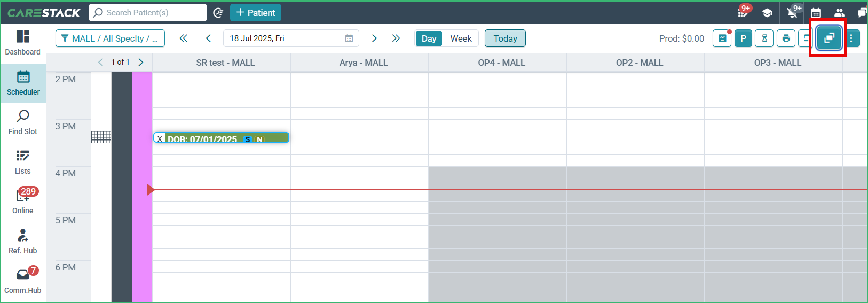Viewport: 868px width, 303px height.
Task: Click the 2 PM time label
Action: pos(66,79)
